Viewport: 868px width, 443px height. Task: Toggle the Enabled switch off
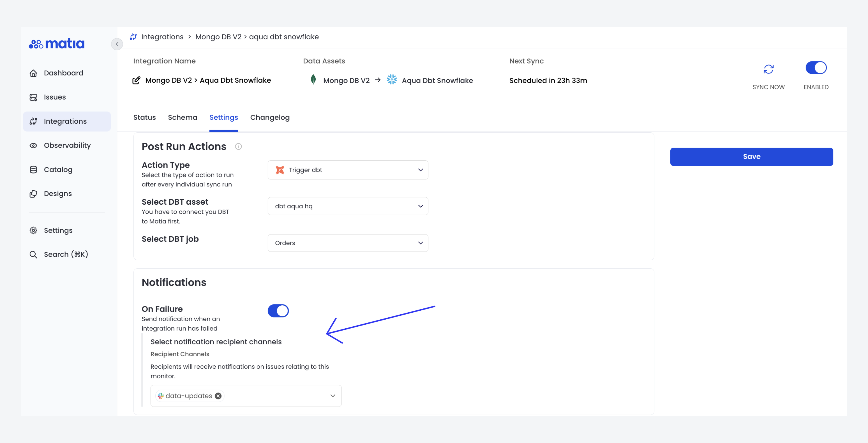click(816, 67)
